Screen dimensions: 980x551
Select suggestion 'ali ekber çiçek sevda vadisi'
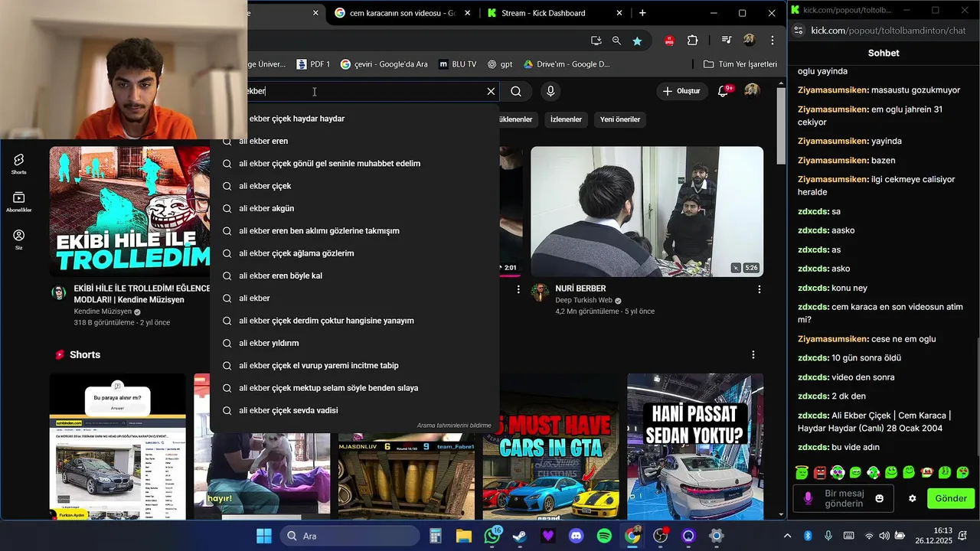(354, 410)
